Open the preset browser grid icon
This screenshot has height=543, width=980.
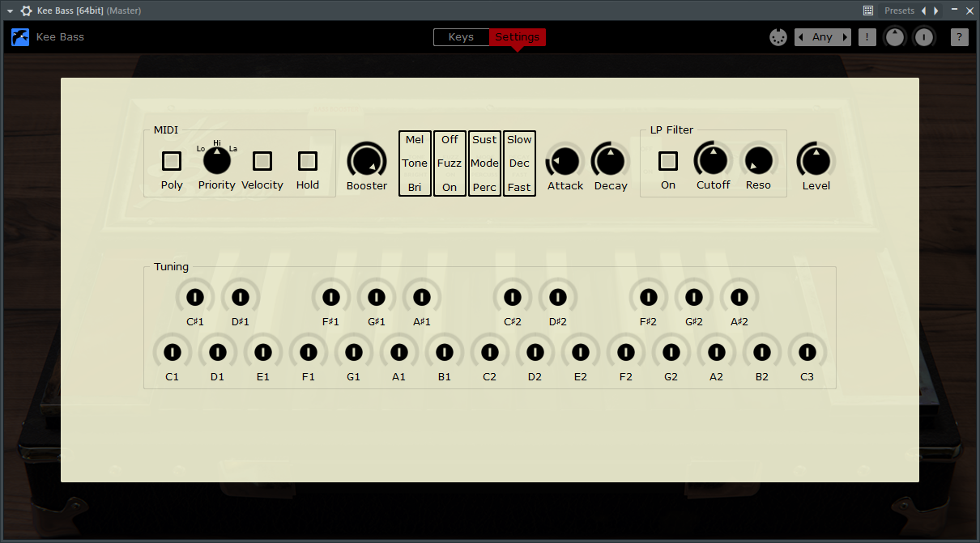pos(868,11)
